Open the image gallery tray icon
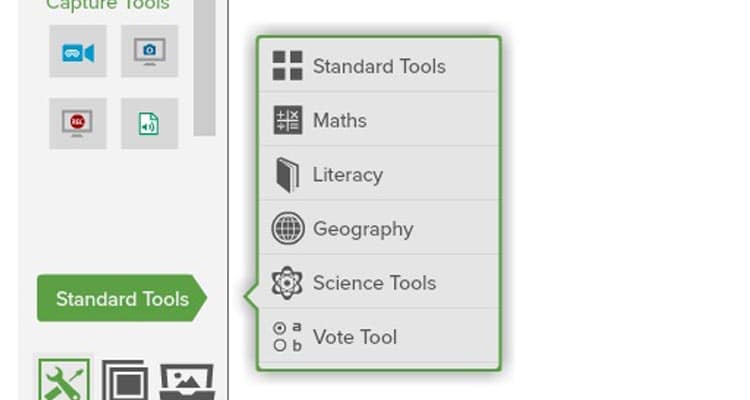 tap(187, 382)
